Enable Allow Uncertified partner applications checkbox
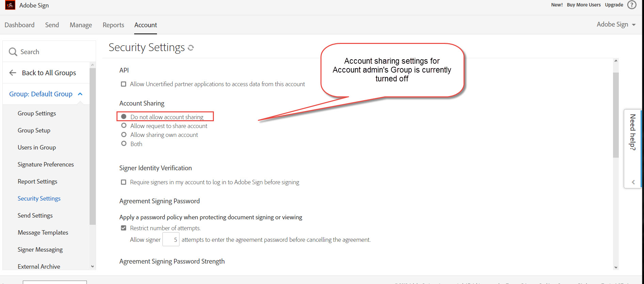Viewport: 644px width, 284px height. click(124, 84)
